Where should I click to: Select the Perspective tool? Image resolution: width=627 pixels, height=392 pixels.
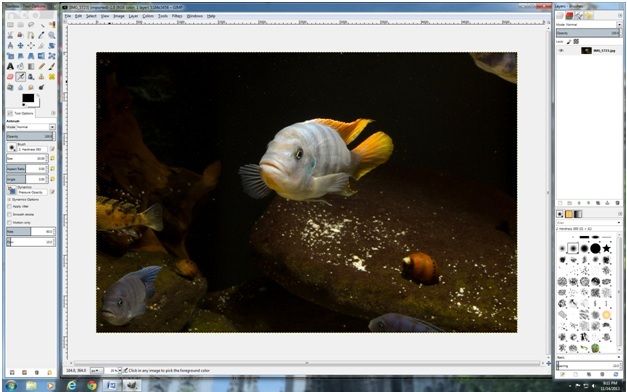(x=31, y=56)
